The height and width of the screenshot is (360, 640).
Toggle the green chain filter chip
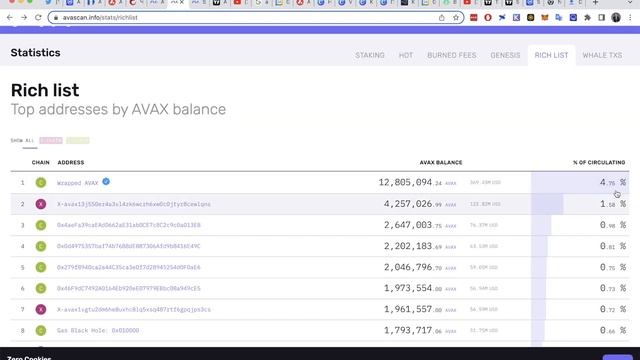coord(78,140)
